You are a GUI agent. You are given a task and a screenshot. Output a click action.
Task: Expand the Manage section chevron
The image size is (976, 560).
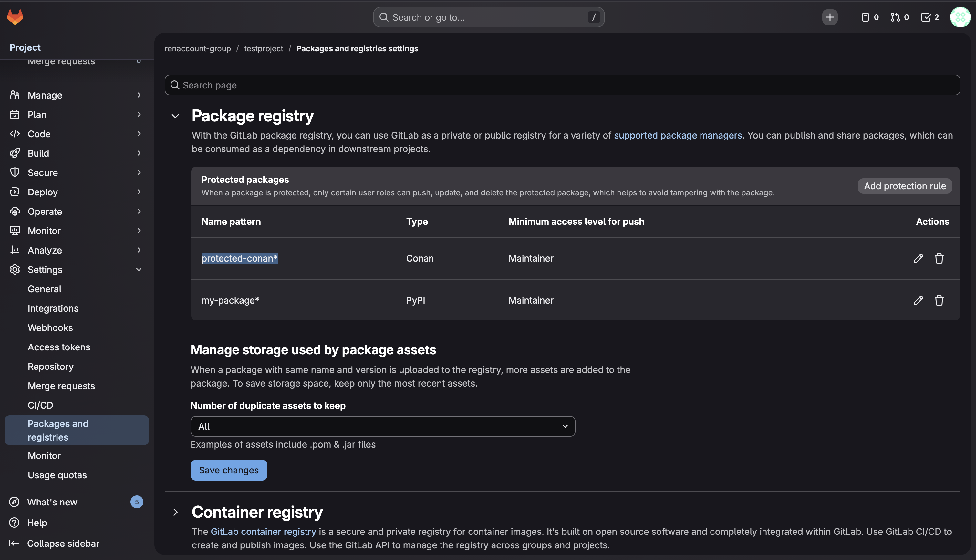coord(139,95)
